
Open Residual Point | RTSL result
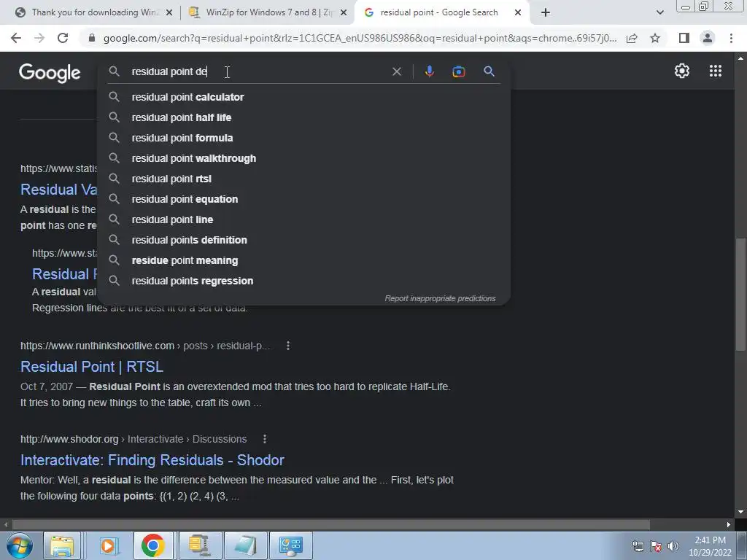[x=92, y=367]
